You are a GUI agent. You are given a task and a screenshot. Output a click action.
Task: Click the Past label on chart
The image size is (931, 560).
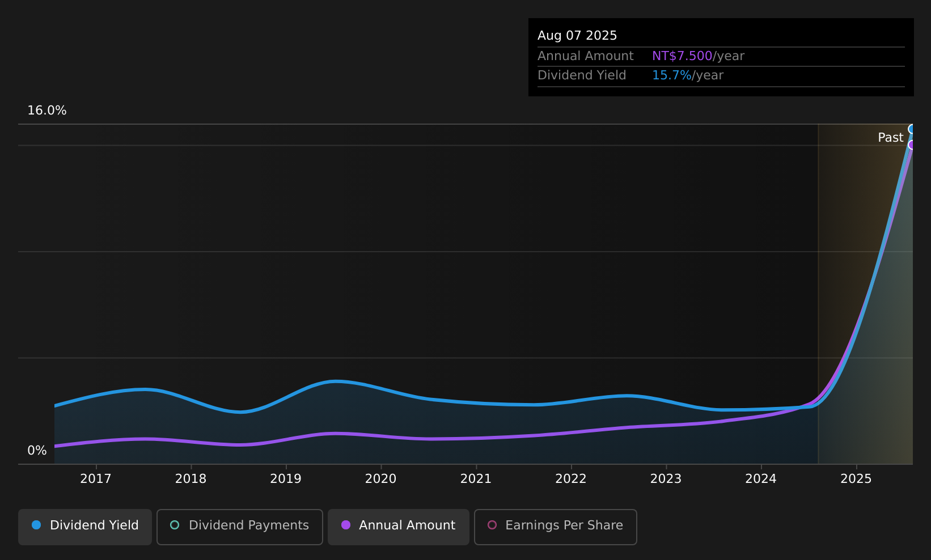891,138
